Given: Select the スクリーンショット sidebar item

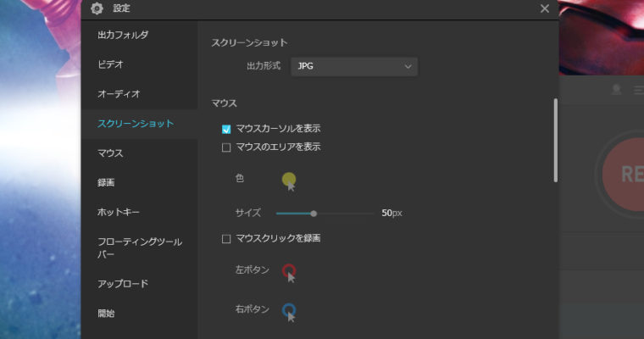Looking at the screenshot, I should [140, 124].
